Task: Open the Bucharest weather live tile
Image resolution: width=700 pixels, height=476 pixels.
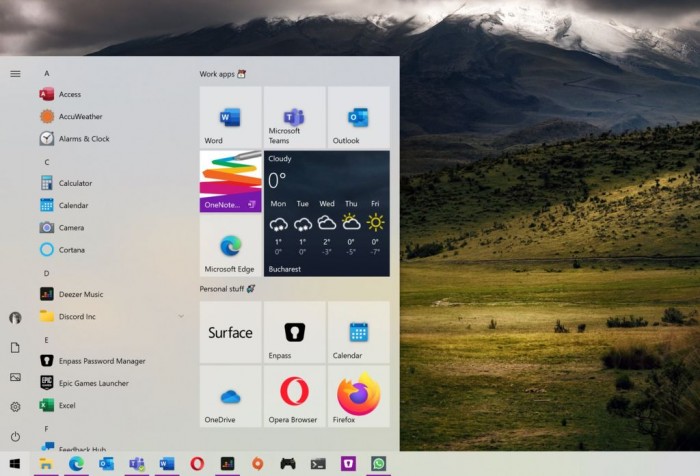Action: [x=327, y=213]
